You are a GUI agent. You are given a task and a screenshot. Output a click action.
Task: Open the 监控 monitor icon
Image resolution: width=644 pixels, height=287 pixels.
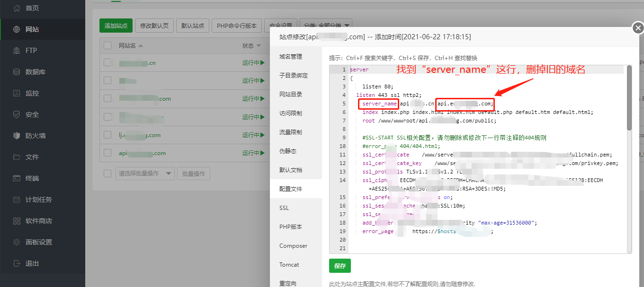click(x=17, y=93)
